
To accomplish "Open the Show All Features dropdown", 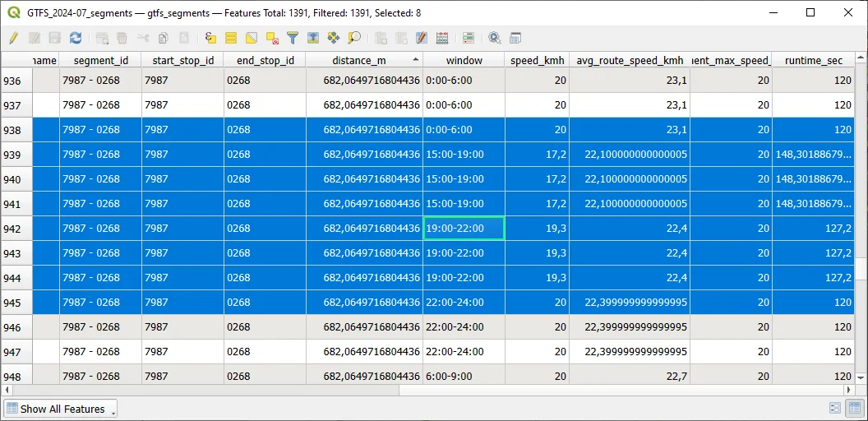I will pyautogui.click(x=62, y=409).
